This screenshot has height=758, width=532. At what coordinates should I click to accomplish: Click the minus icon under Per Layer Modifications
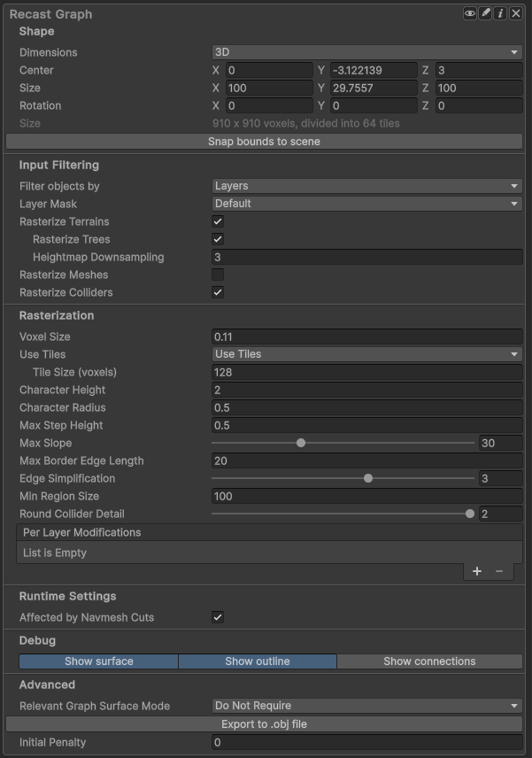coord(499,571)
